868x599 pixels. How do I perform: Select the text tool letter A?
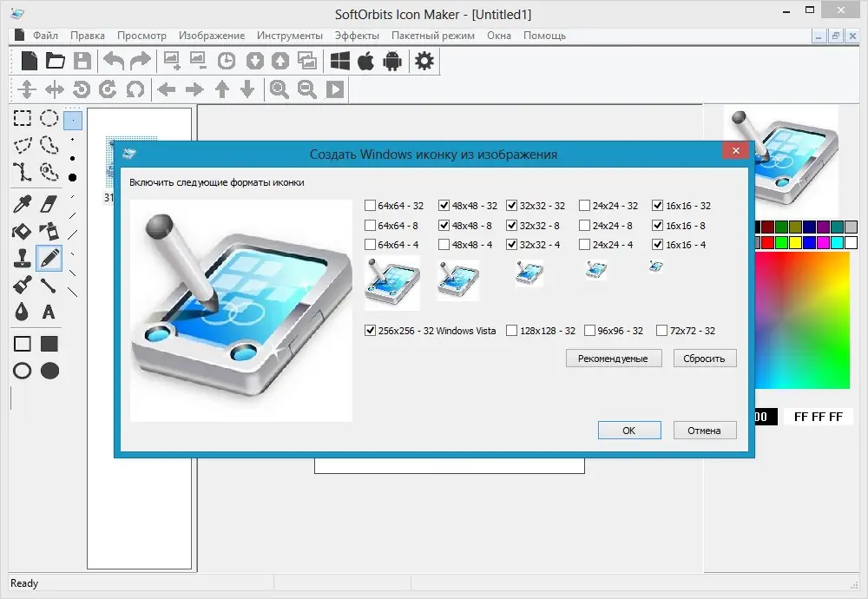49,313
